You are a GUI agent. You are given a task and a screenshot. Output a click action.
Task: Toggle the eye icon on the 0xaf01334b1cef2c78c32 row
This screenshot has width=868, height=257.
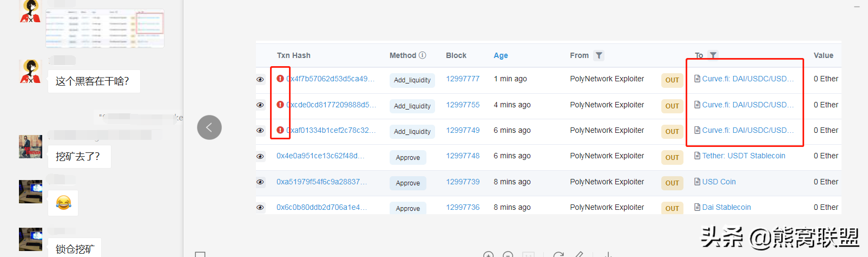pyautogui.click(x=260, y=131)
